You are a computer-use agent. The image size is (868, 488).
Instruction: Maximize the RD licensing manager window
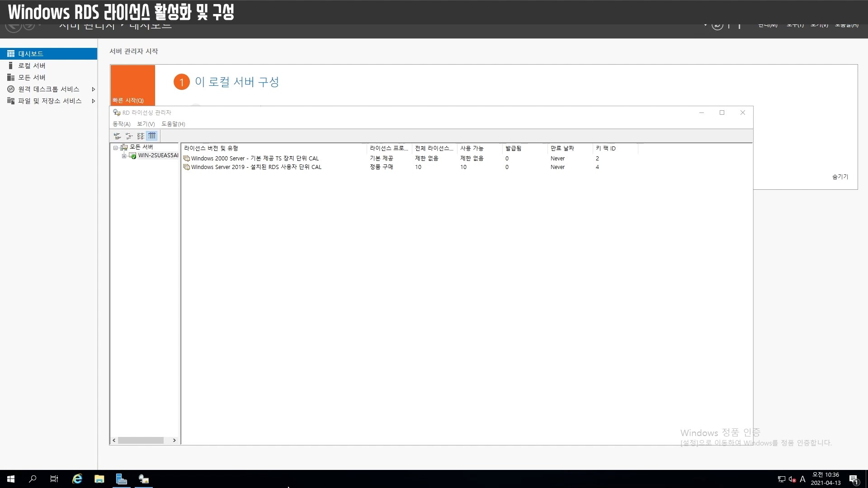722,113
